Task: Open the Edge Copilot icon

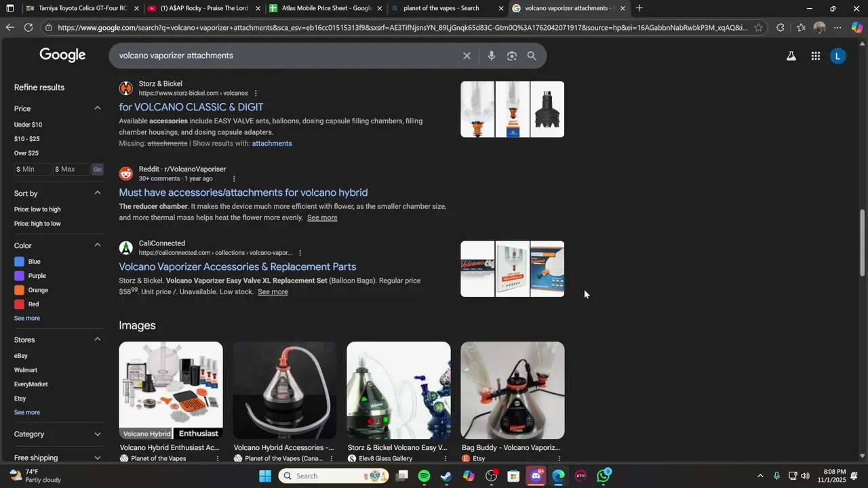Action: click(x=857, y=28)
